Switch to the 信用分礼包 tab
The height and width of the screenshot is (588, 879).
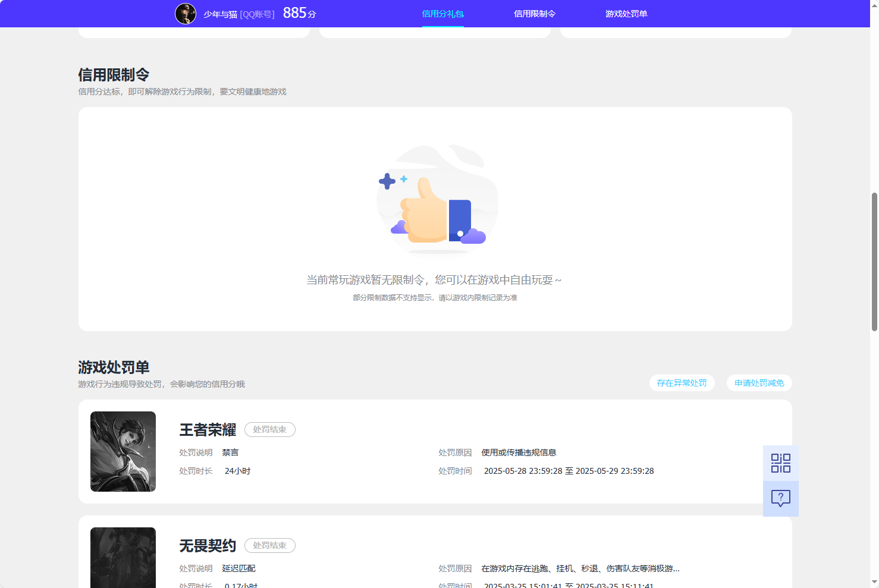(x=442, y=13)
